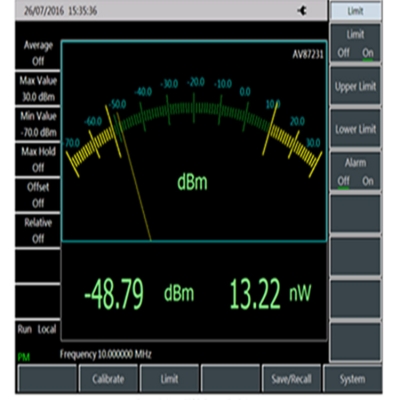Viewport: 400px width, 400px height.
Task: Toggle the Limit Off/On softkey
Action: [355, 43]
